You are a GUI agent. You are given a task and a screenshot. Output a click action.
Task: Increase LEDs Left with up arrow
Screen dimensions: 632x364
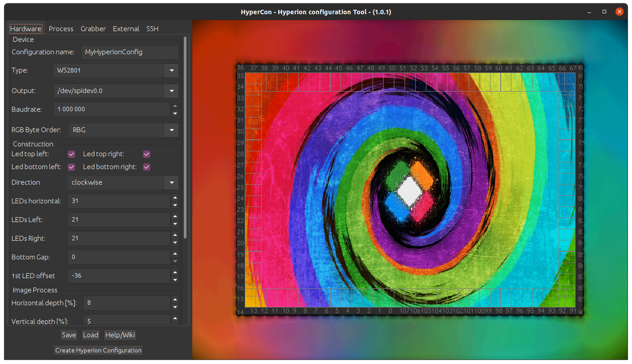[175, 216]
